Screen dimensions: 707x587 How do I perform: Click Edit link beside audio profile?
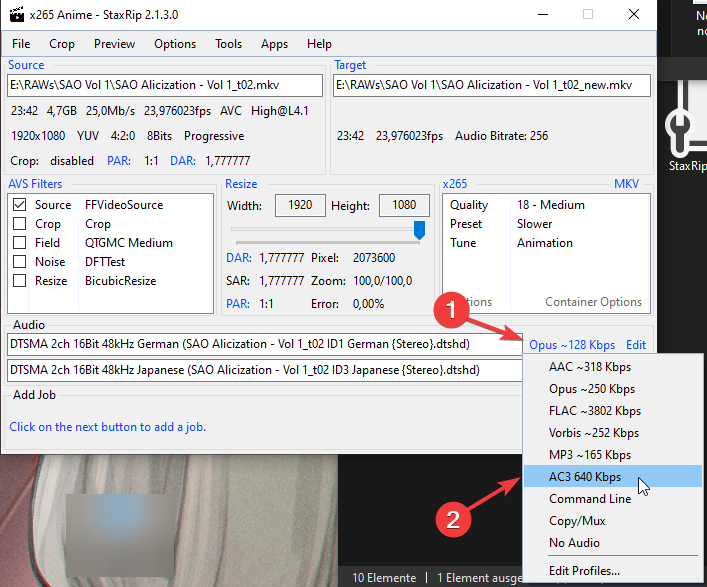(x=636, y=345)
